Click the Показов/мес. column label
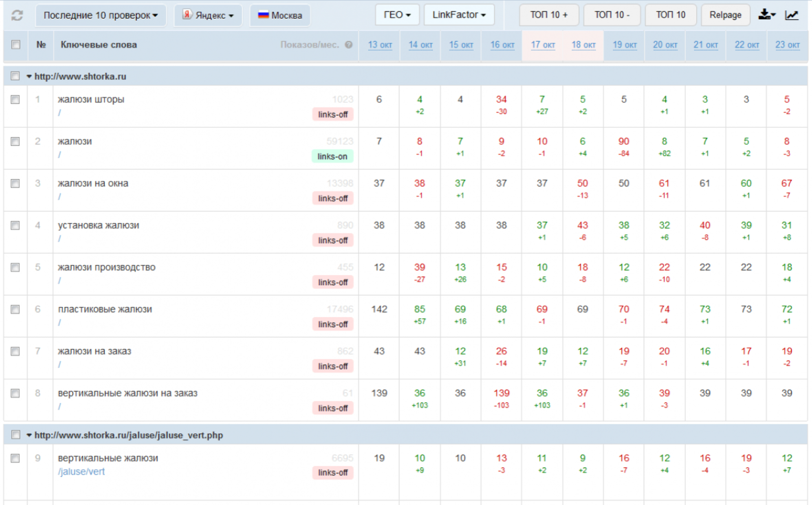 click(x=310, y=45)
